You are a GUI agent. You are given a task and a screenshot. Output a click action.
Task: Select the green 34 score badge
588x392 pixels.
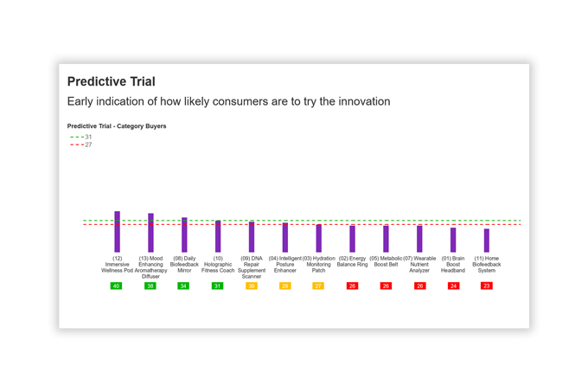pyautogui.click(x=183, y=286)
